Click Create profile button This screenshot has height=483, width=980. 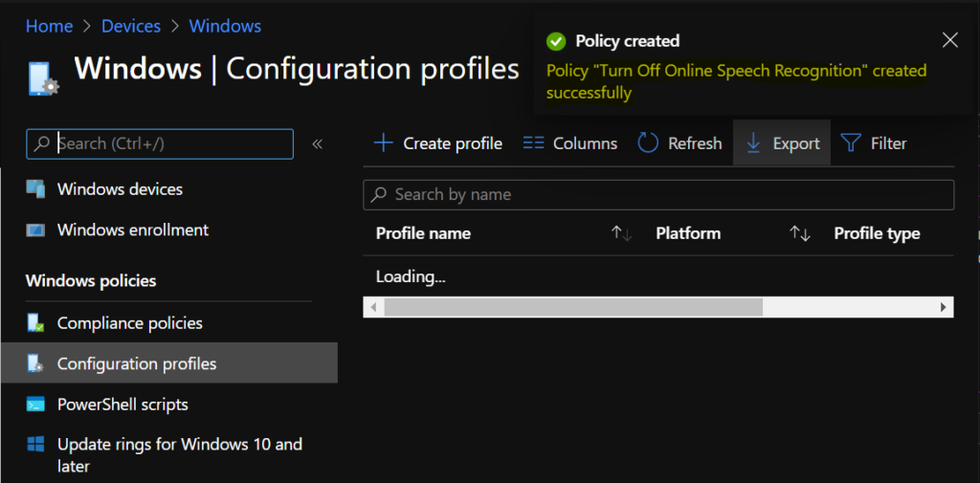[437, 143]
